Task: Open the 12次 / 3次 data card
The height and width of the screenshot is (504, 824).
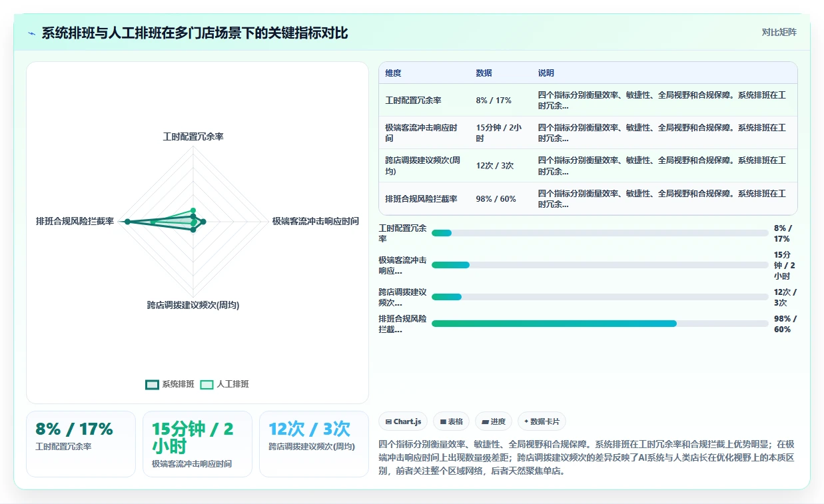Action: [314, 444]
